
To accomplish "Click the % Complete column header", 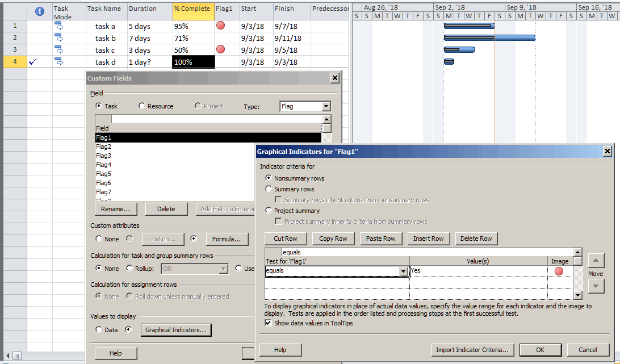I will tap(194, 12).
